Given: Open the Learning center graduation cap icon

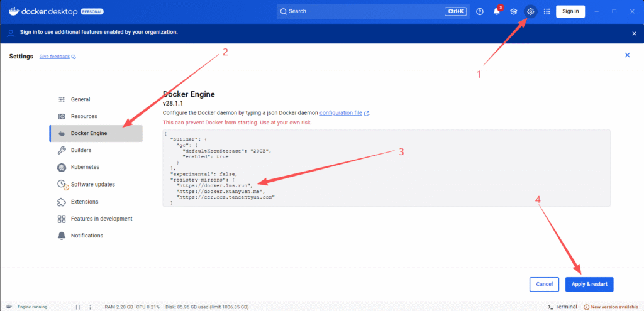Looking at the screenshot, I should [x=514, y=11].
